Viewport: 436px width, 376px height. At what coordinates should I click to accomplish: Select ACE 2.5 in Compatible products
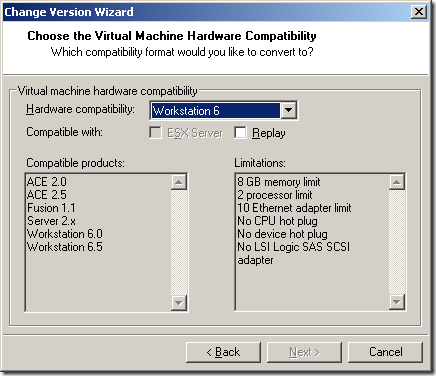pos(47,195)
